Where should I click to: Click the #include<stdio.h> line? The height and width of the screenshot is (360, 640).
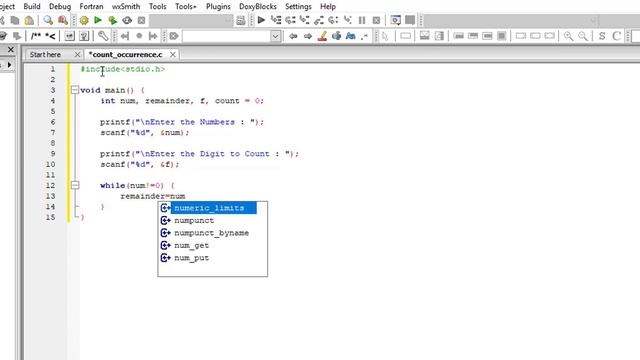click(x=123, y=69)
